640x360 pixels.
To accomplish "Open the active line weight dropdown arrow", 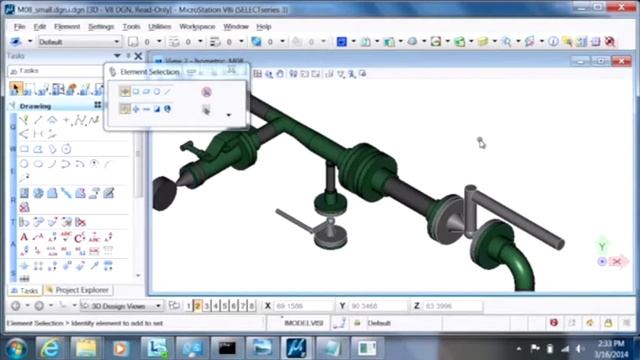I will [x=241, y=42].
